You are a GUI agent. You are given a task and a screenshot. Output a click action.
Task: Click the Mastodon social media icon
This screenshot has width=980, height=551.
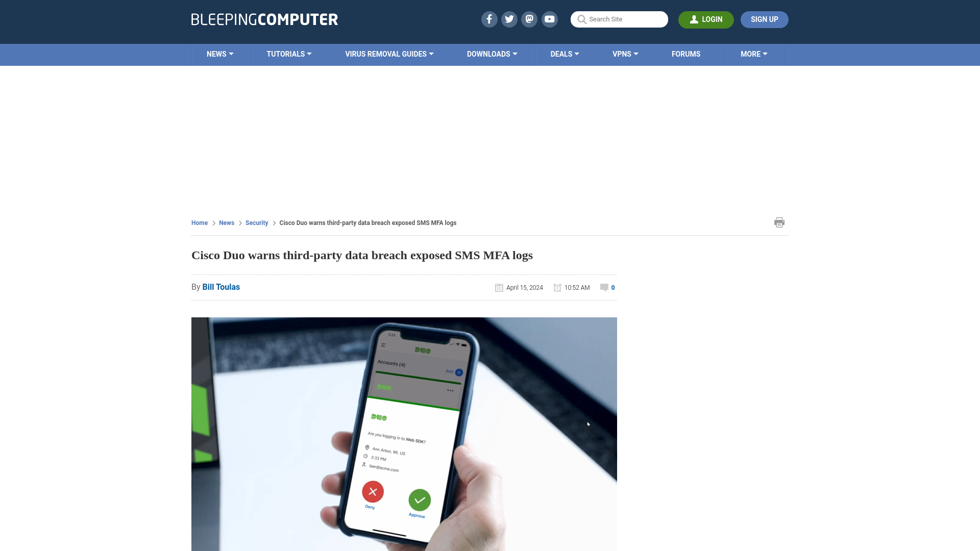(529, 19)
